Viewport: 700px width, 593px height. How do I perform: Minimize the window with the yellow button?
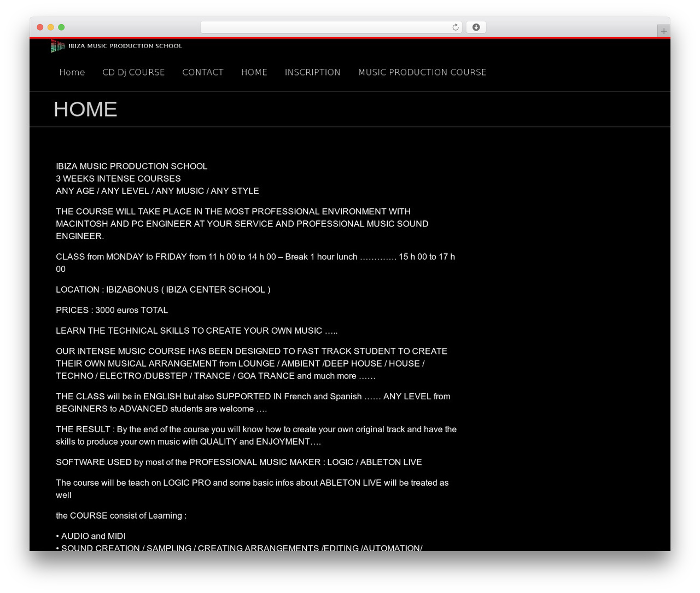(x=51, y=27)
